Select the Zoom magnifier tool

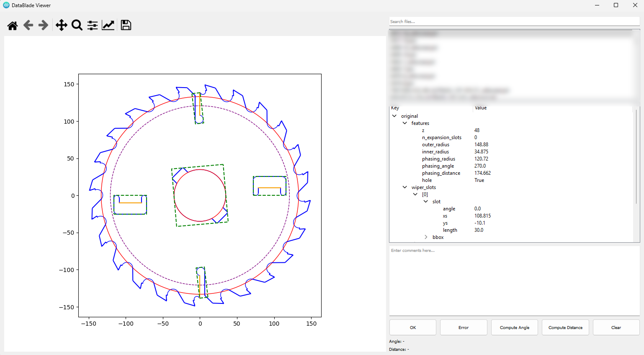[77, 25]
